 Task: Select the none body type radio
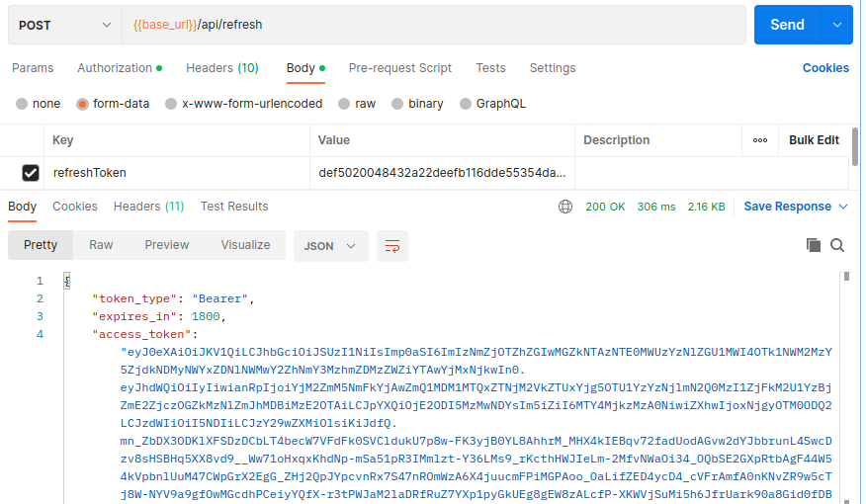coord(22,104)
